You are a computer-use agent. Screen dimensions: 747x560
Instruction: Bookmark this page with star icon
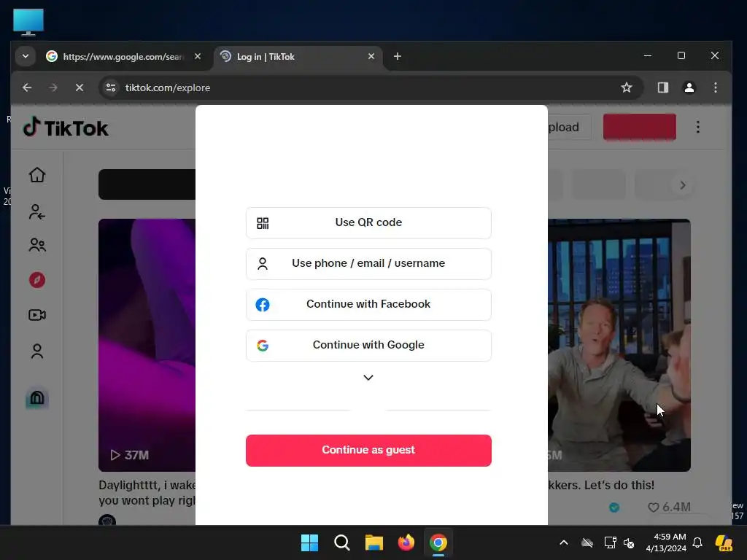[x=627, y=87]
